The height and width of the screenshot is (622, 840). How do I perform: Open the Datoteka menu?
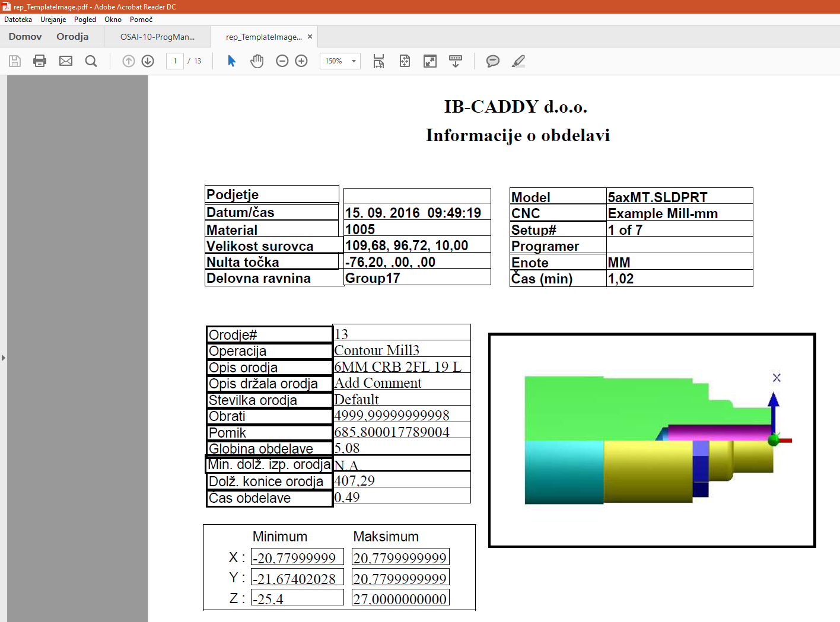click(18, 20)
